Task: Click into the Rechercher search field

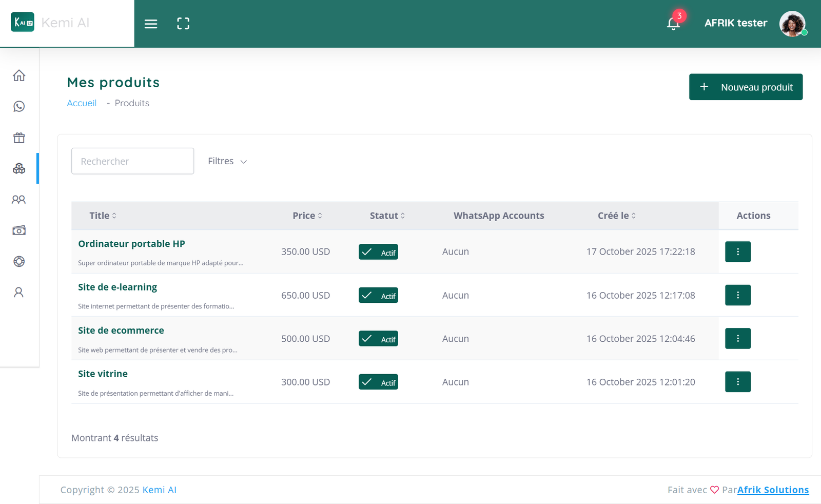Action: [x=132, y=161]
